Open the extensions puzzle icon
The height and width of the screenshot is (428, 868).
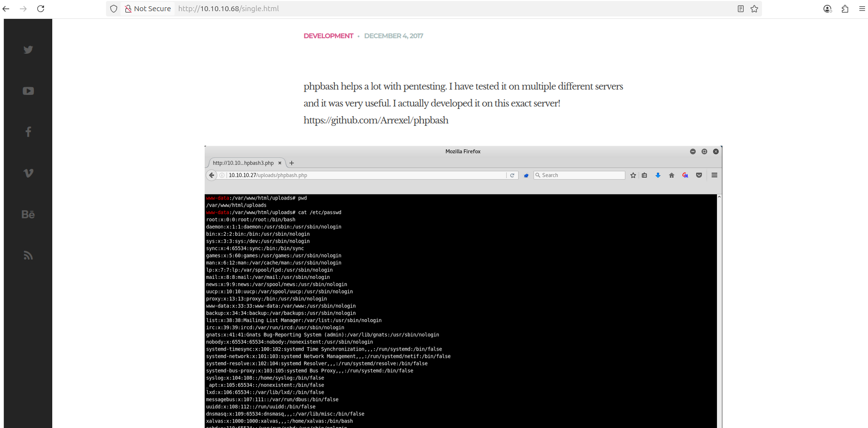click(x=845, y=9)
